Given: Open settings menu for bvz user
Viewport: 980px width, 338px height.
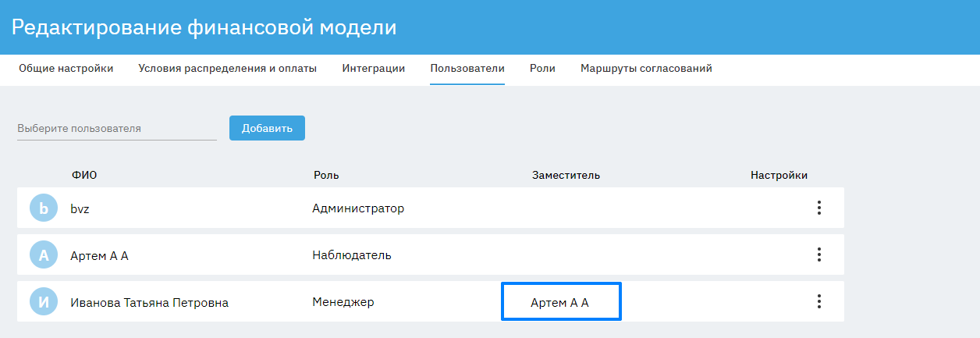Looking at the screenshot, I should (818, 208).
